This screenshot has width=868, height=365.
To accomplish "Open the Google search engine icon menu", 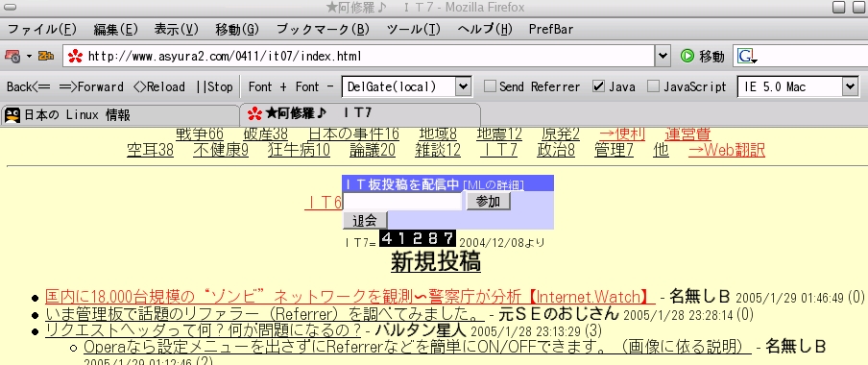I will [747, 56].
